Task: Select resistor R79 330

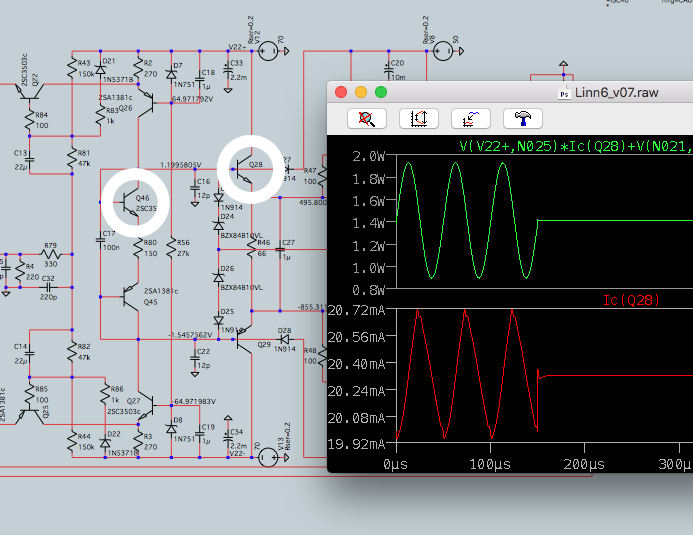Action: point(50,254)
